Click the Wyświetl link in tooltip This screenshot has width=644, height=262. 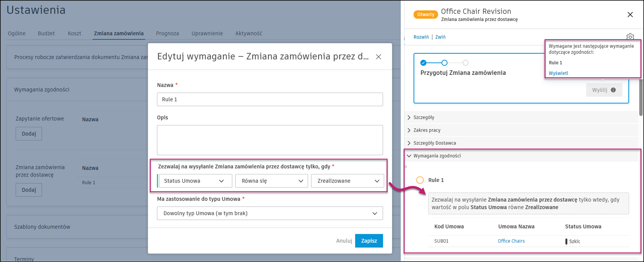click(x=558, y=73)
